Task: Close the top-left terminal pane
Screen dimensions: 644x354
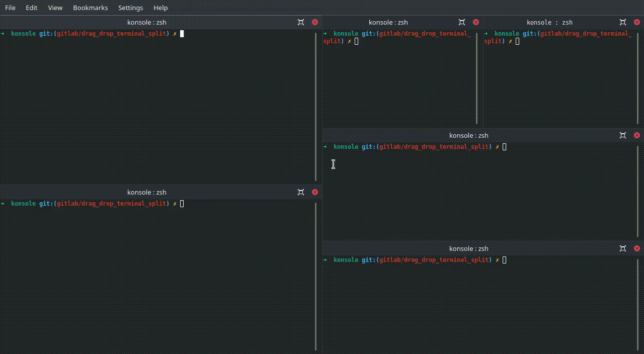Action: (x=315, y=22)
